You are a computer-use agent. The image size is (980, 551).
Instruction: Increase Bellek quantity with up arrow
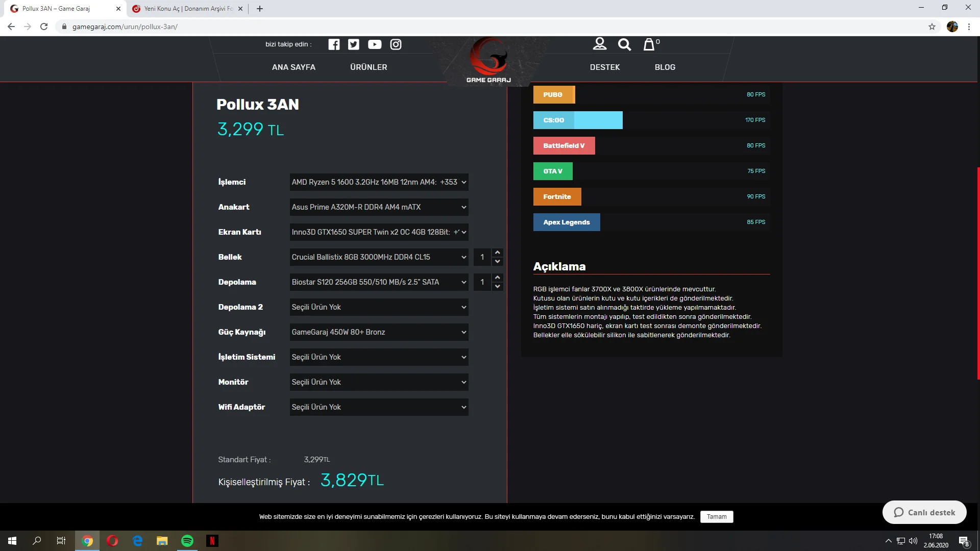point(498,253)
